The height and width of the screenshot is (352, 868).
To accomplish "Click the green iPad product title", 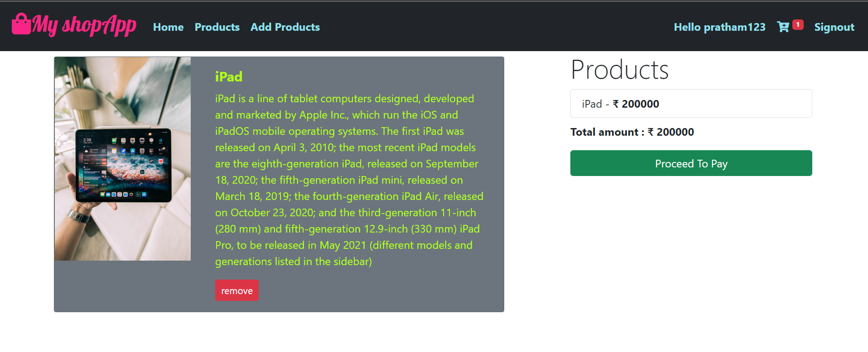I will (x=228, y=76).
